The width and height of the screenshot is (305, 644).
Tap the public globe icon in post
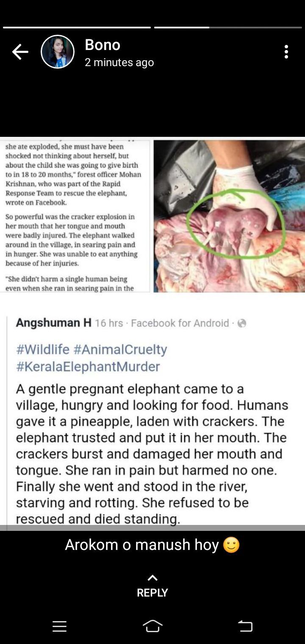pos(242,323)
